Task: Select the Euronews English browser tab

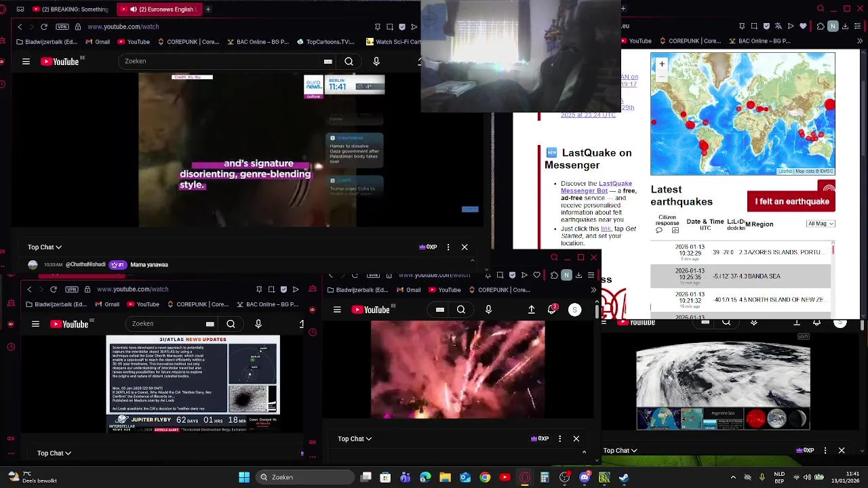Action: (x=158, y=9)
